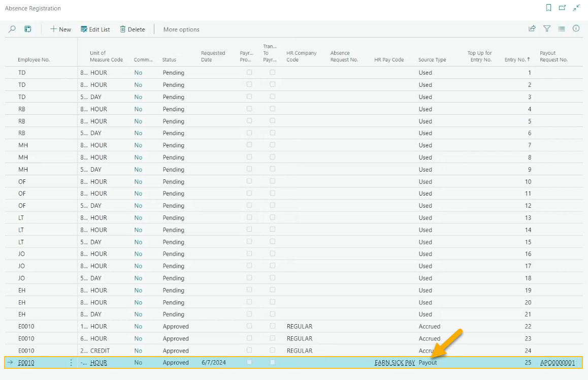Toggle the details/FactBox pane info icon
This screenshot has height=380, width=588.
576,29
